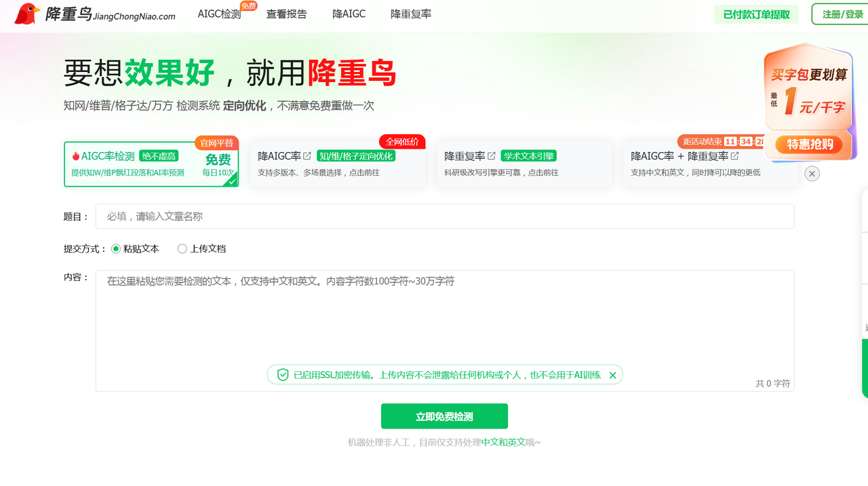Viewport: 868px width, 486px height.
Task: Click 学术文本引擎 green tag
Action: [529, 156]
